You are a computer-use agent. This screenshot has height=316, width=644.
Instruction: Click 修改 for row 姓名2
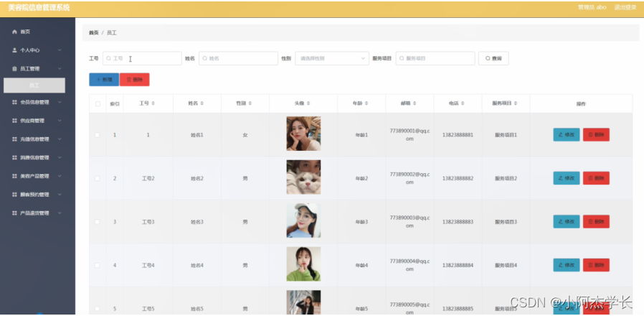pyautogui.click(x=567, y=178)
